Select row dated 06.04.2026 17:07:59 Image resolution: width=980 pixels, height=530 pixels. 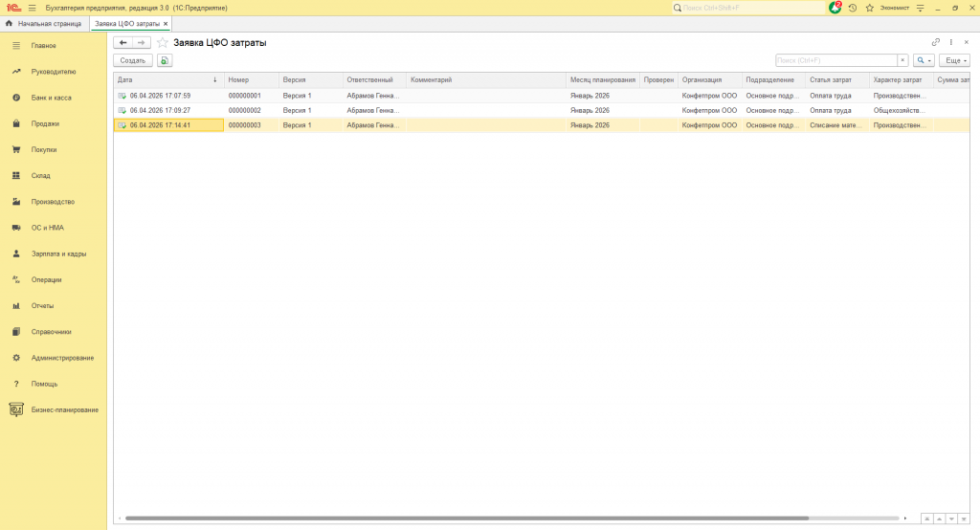coord(542,96)
